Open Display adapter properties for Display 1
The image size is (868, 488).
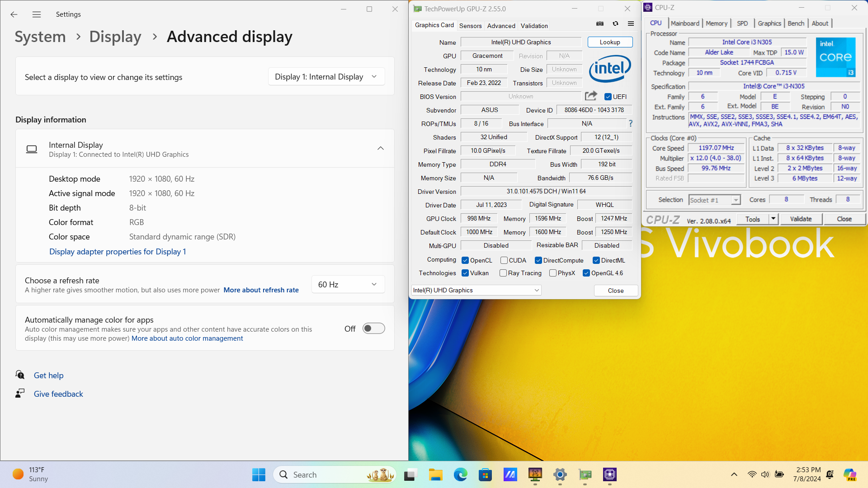118,252
